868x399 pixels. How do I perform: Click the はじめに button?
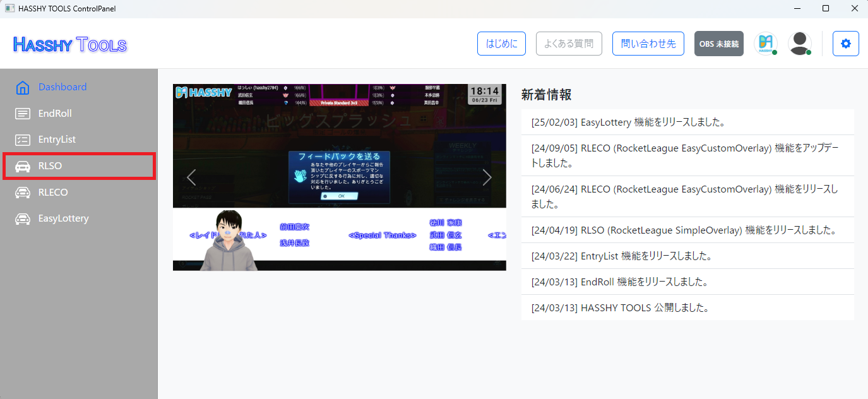tap(501, 44)
